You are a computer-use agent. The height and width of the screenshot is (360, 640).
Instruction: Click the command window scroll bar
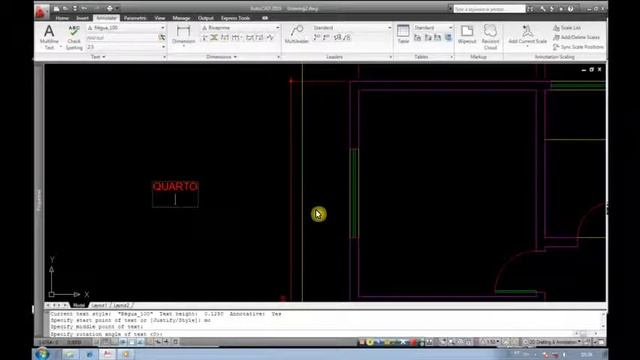point(603,320)
